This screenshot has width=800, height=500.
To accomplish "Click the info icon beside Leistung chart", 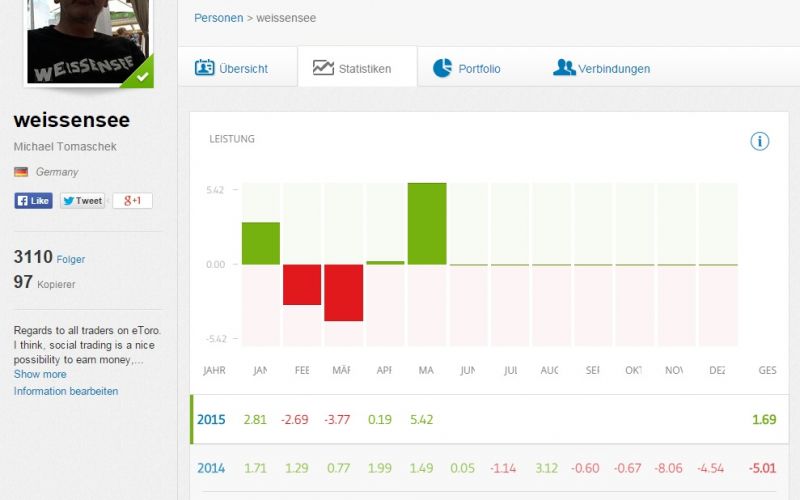I will [x=760, y=141].
